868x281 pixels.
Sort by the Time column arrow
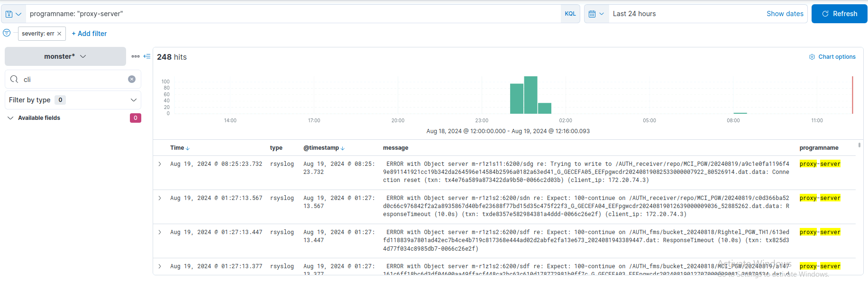tap(188, 148)
